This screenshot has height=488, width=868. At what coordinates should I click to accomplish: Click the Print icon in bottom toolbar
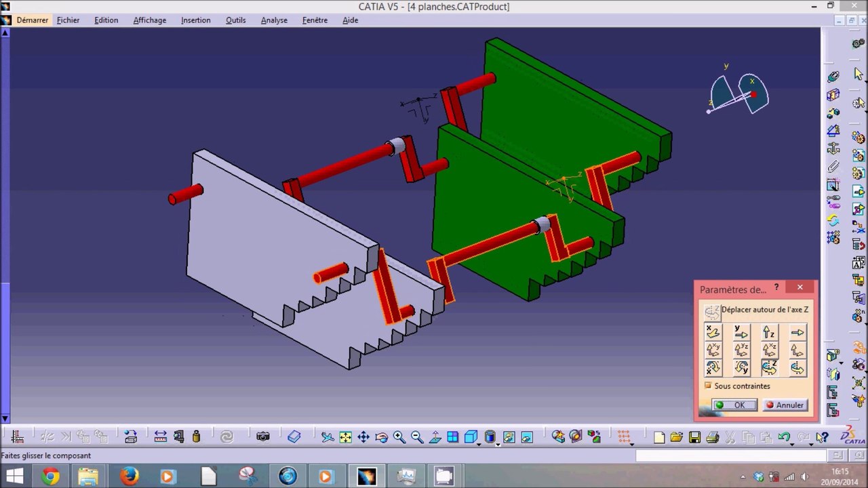pyautogui.click(x=712, y=437)
